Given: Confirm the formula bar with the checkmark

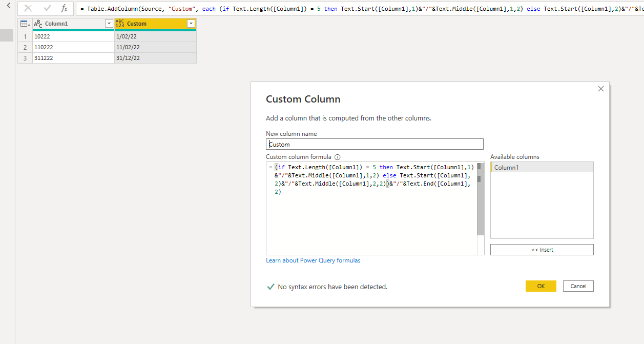Looking at the screenshot, I should pos(47,8).
